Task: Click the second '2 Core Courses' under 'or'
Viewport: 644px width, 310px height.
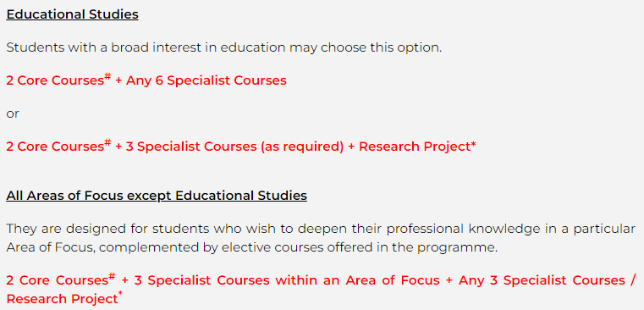Action: coord(55,147)
